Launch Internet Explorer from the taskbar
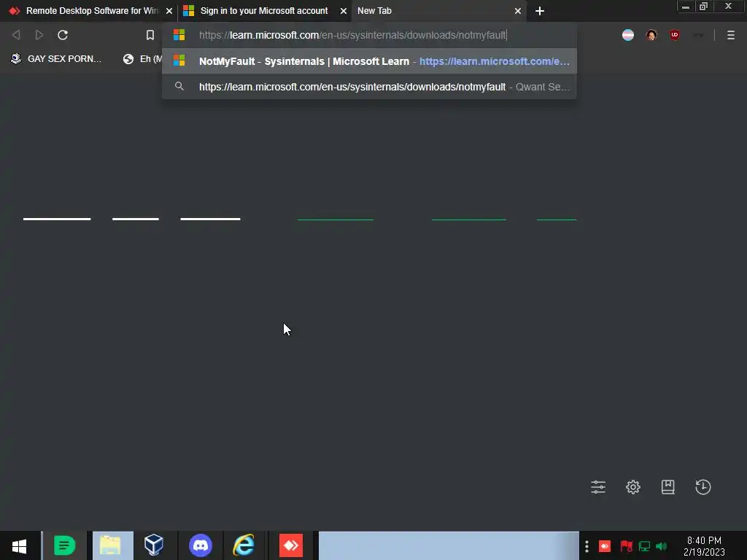This screenshot has width=747, height=560. point(244,545)
